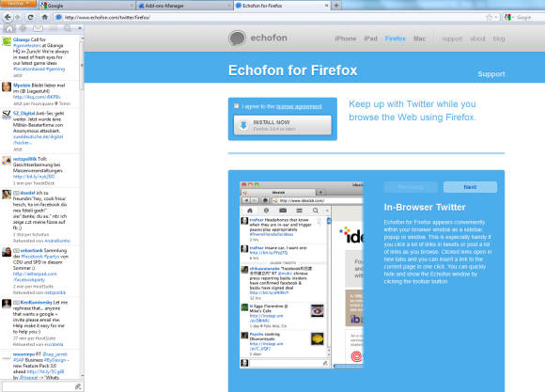Click the Echofon speech bubble logo

point(237,38)
